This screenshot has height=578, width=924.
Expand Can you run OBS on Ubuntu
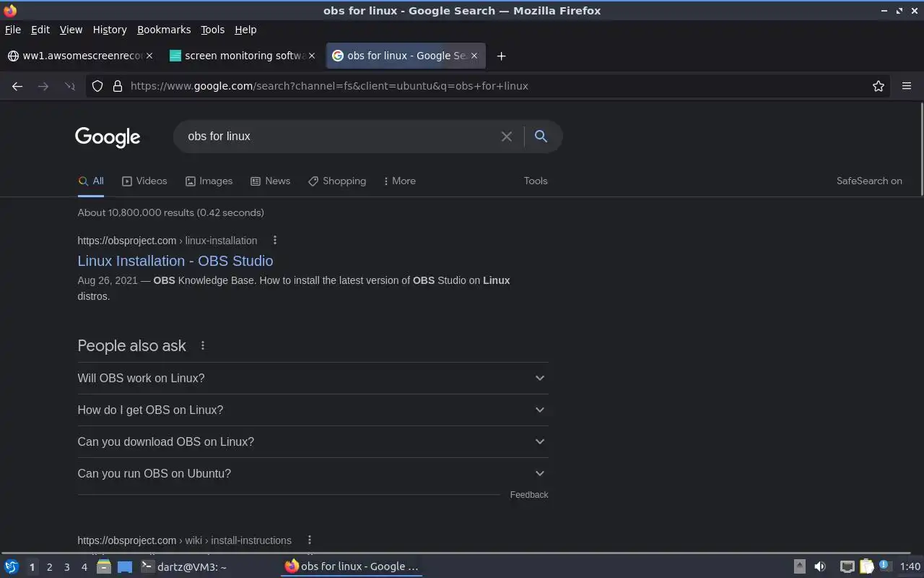pyautogui.click(x=313, y=473)
